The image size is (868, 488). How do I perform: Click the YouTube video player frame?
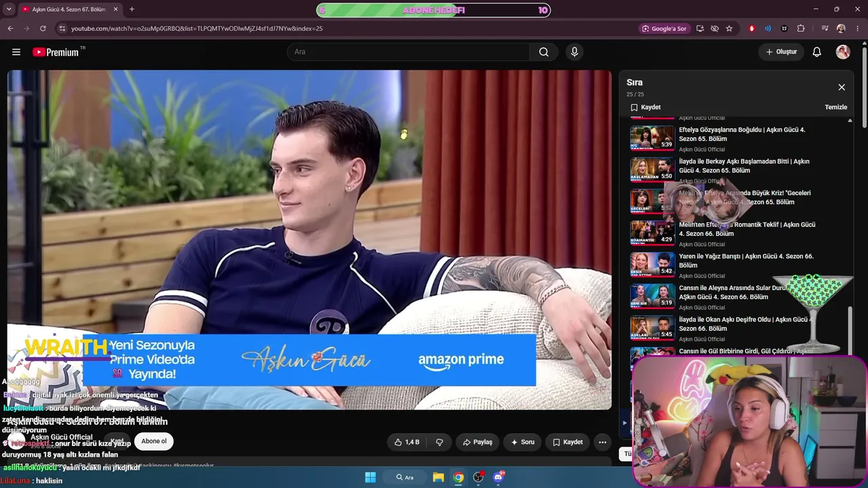pyautogui.click(x=309, y=240)
